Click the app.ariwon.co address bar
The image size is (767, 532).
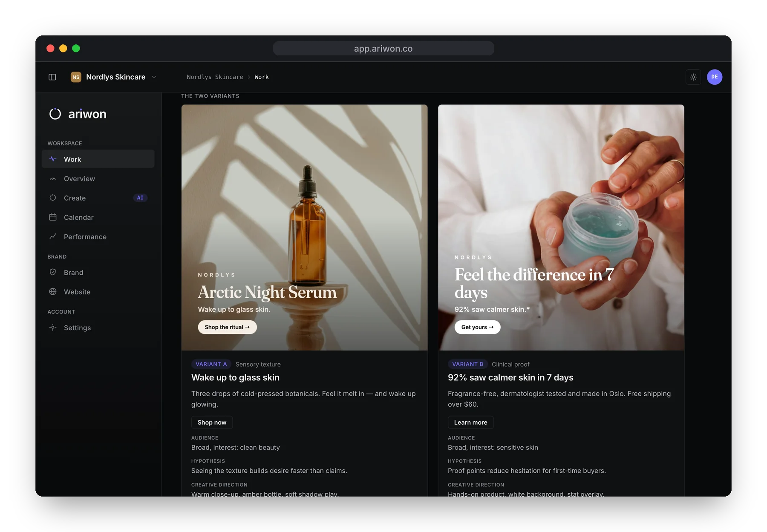coord(383,49)
